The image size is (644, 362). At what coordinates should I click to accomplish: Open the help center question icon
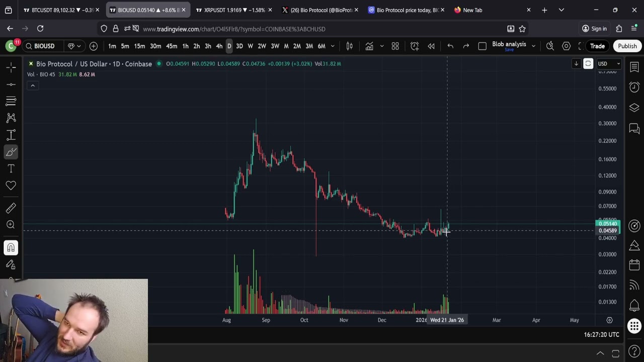click(634, 351)
